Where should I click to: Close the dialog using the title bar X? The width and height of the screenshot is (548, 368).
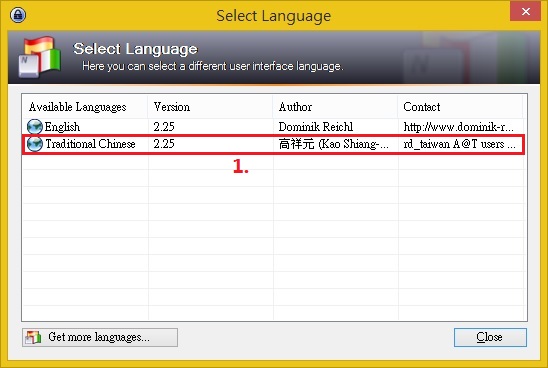pos(525,11)
